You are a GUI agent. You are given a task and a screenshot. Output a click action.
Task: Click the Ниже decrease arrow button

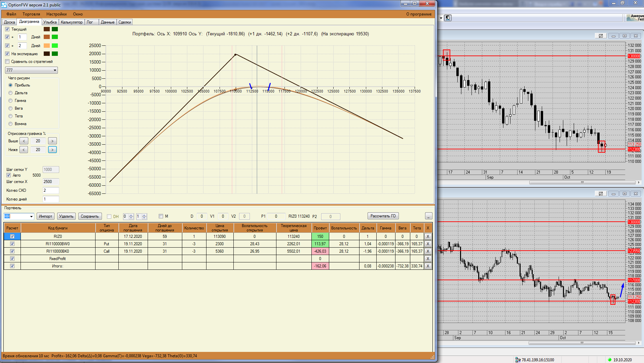click(x=24, y=150)
